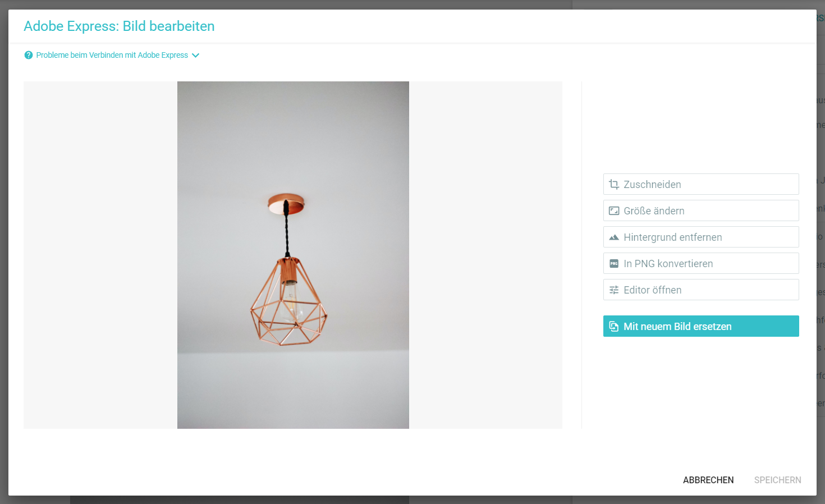Choose In PNG konvertieren
Screen dimensions: 825x504
tap(701, 263)
